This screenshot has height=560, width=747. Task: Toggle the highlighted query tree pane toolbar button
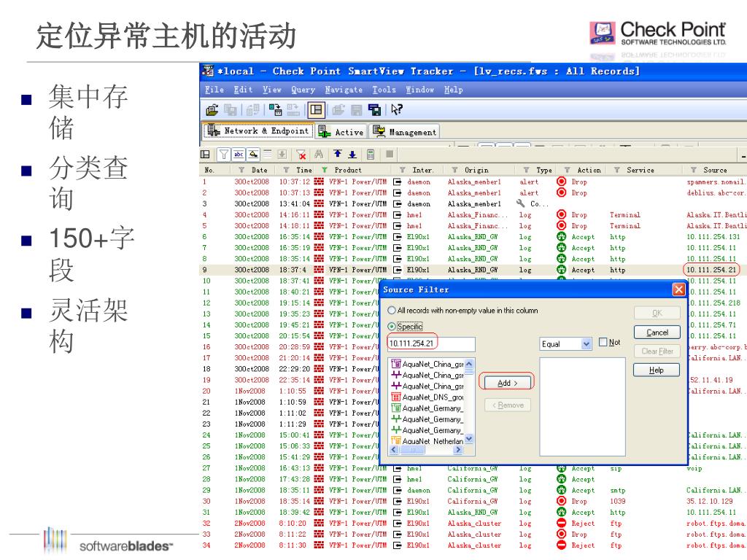pyautogui.click(x=316, y=111)
